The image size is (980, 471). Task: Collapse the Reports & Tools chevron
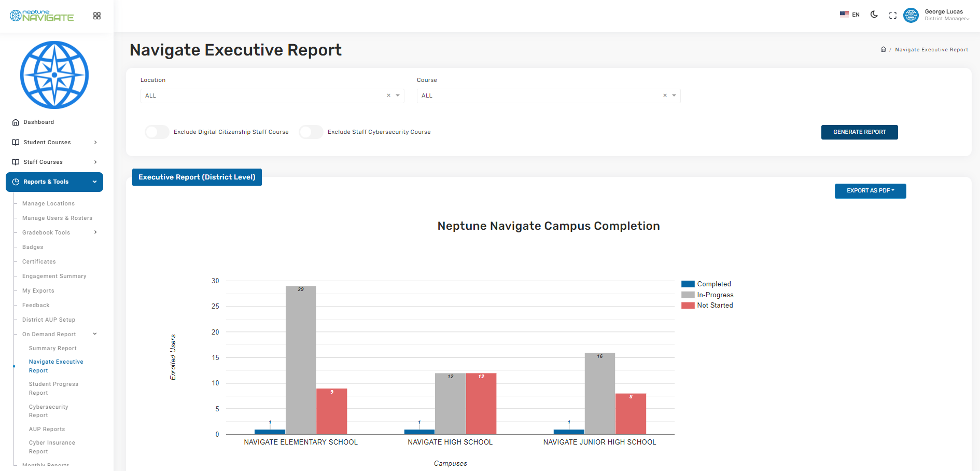coord(95,182)
